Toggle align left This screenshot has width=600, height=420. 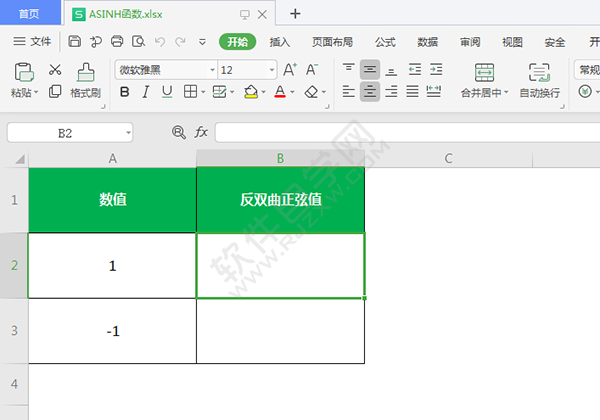(348, 91)
